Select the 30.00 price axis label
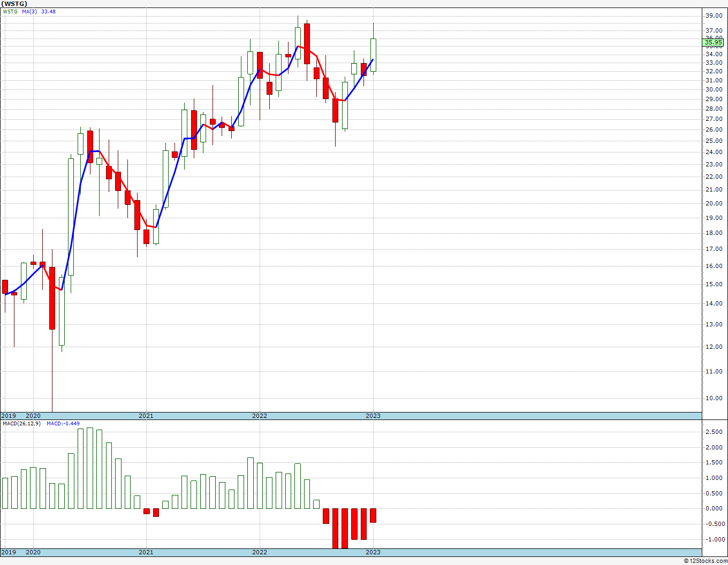Image resolution: width=728 pixels, height=565 pixels. [x=714, y=90]
